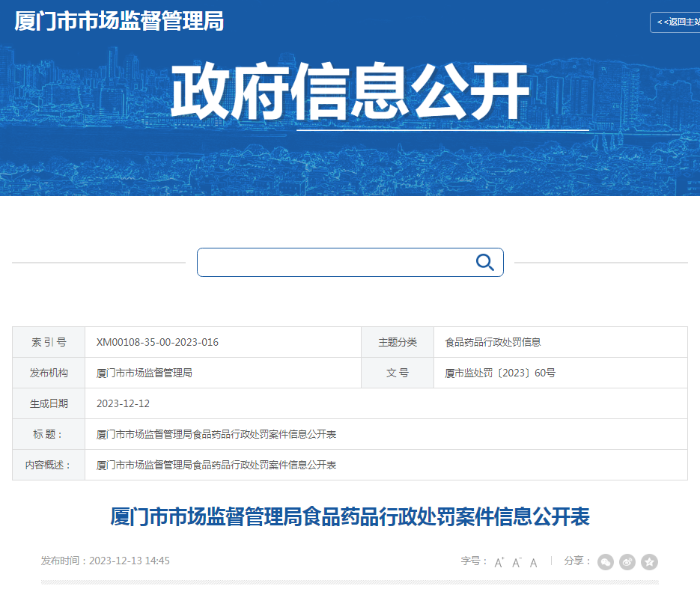The height and width of the screenshot is (589, 700).
Task: Click the star favorite share icon
Action: tap(648, 561)
